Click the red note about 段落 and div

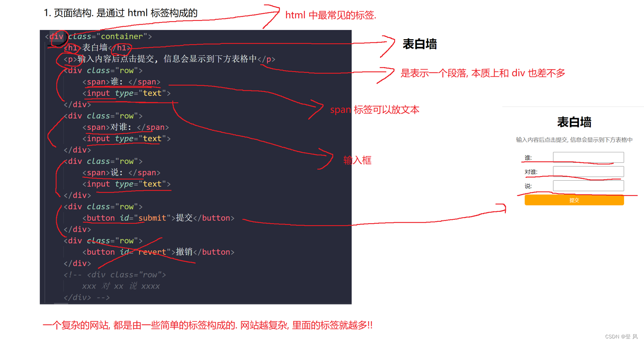483,73
